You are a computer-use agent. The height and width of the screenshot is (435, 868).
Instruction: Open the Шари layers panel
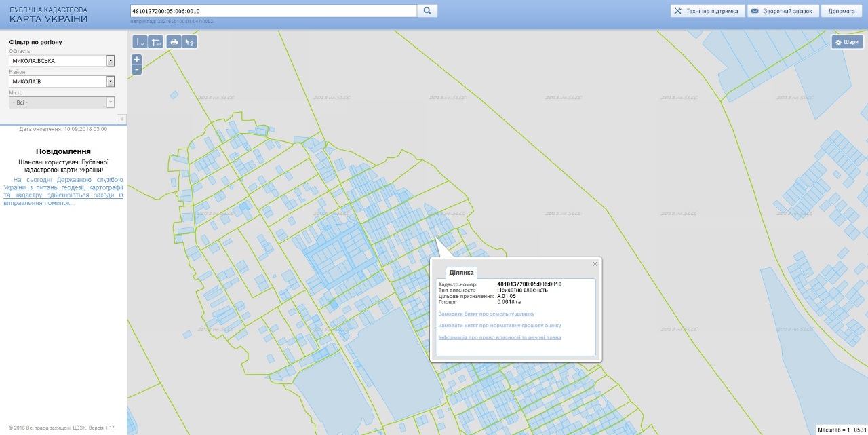847,42
